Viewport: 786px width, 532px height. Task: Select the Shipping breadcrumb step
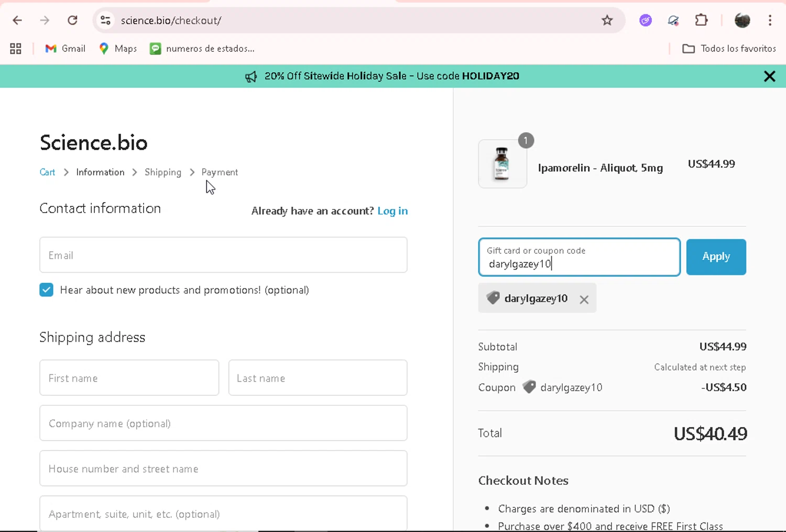coord(163,172)
